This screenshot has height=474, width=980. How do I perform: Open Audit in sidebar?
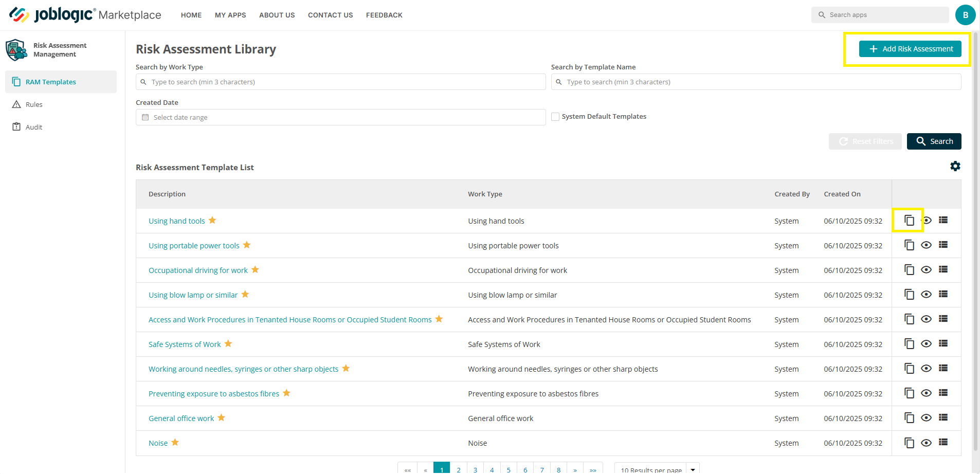(x=61, y=127)
